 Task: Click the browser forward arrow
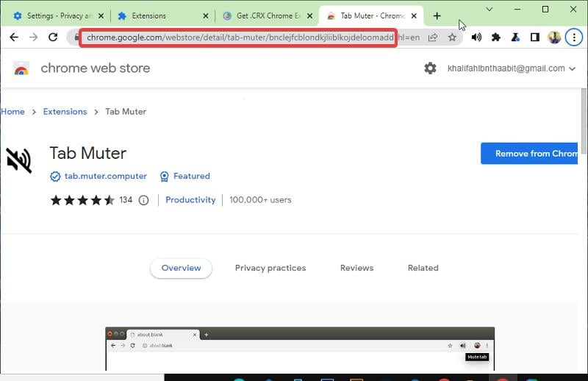(x=33, y=38)
